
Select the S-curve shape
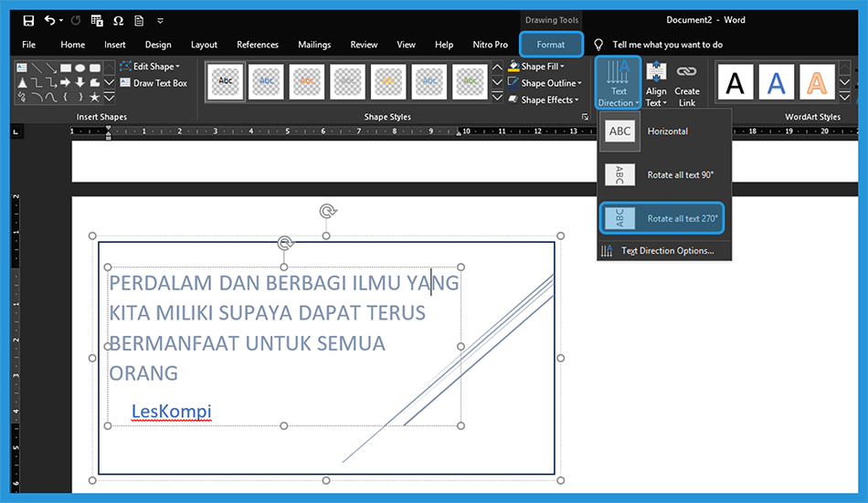click(x=51, y=98)
